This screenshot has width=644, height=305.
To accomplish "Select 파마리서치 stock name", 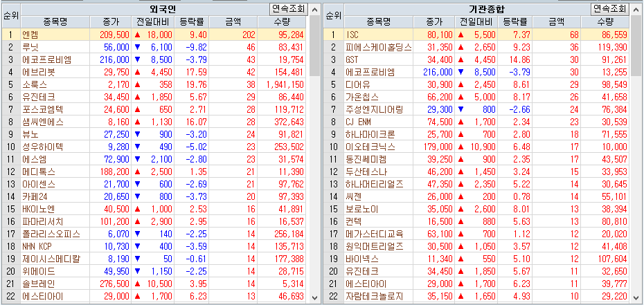I will coord(43,222).
